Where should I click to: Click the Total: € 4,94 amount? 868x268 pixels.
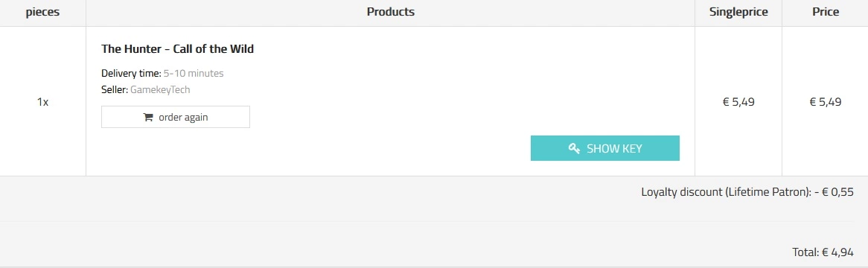pyautogui.click(x=823, y=252)
